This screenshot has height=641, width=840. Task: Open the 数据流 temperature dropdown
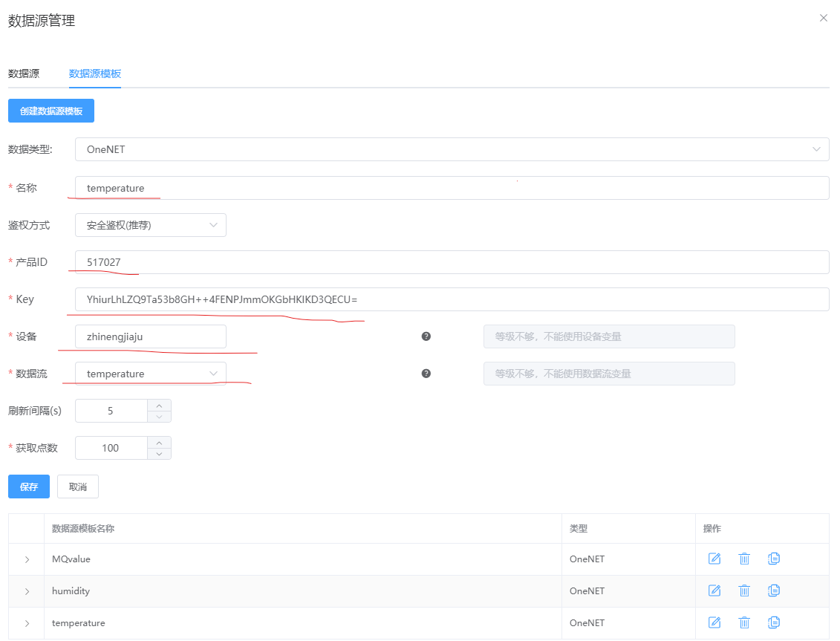point(151,374)
